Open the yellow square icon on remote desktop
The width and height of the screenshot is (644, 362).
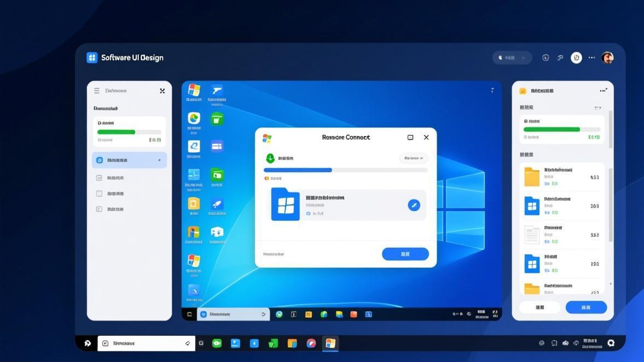[194, 204]
